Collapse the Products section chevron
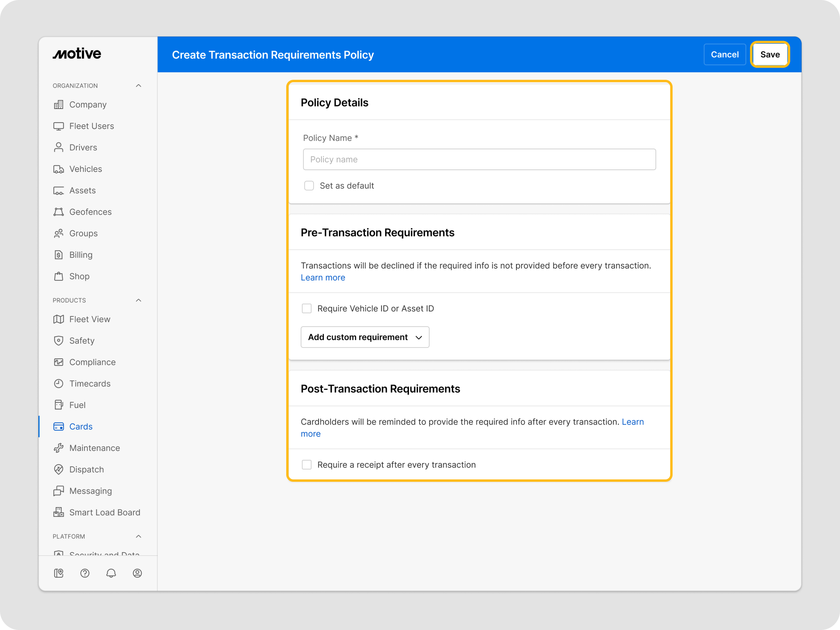The image size is (840, 630). 139,300
